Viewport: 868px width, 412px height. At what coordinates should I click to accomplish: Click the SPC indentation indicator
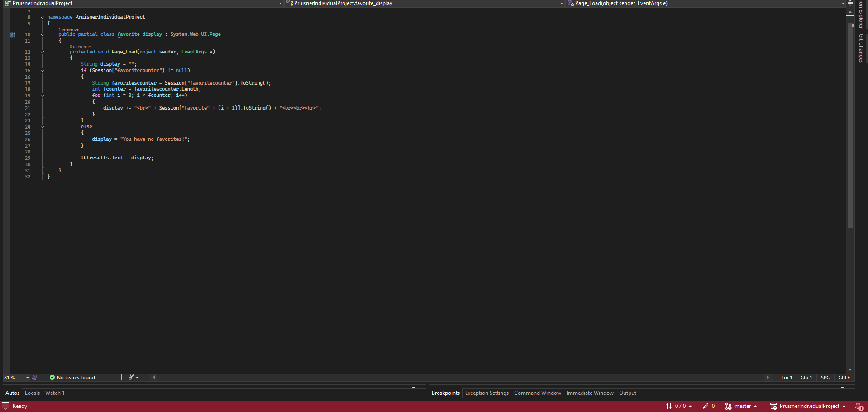point(825,378)
